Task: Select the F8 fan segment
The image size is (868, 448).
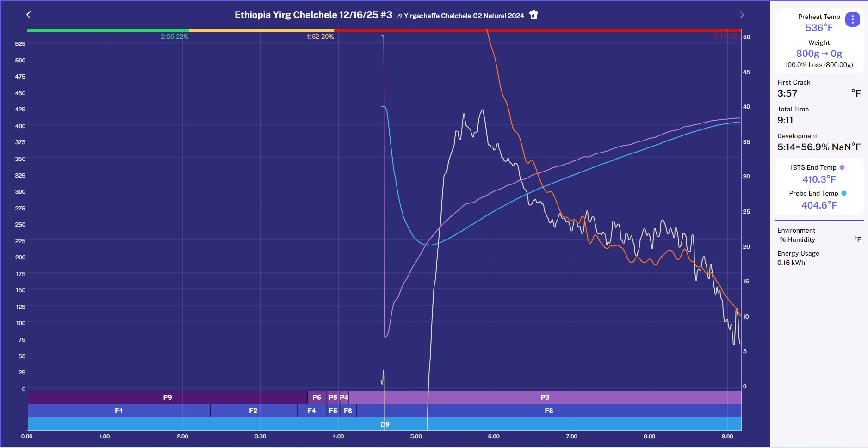Action: 549,411
